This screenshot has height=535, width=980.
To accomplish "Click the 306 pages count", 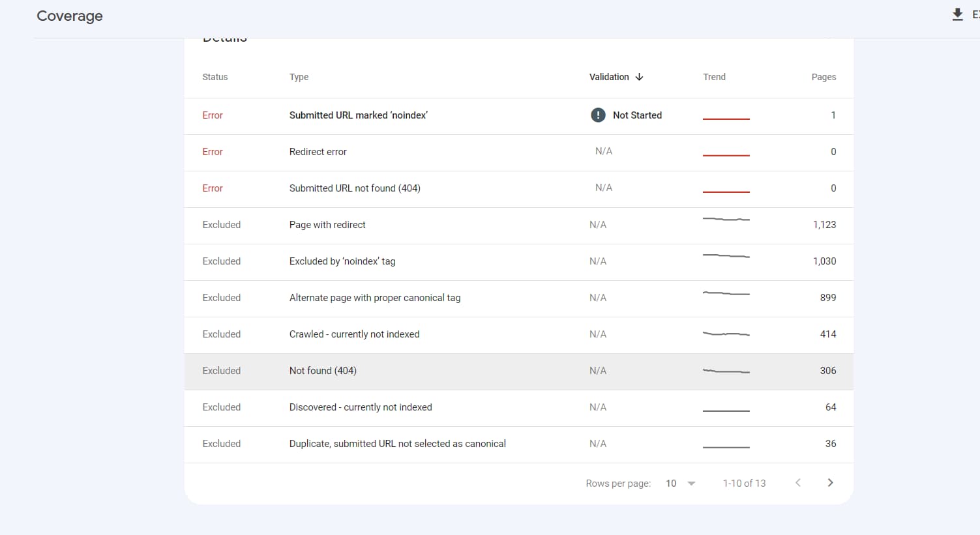I will click(828, 371).
